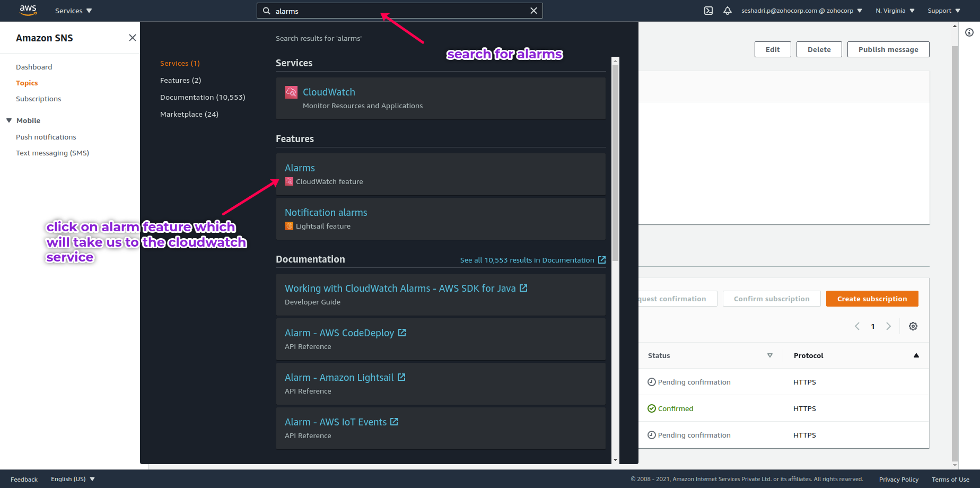Click Publish message button

point(888,49)
